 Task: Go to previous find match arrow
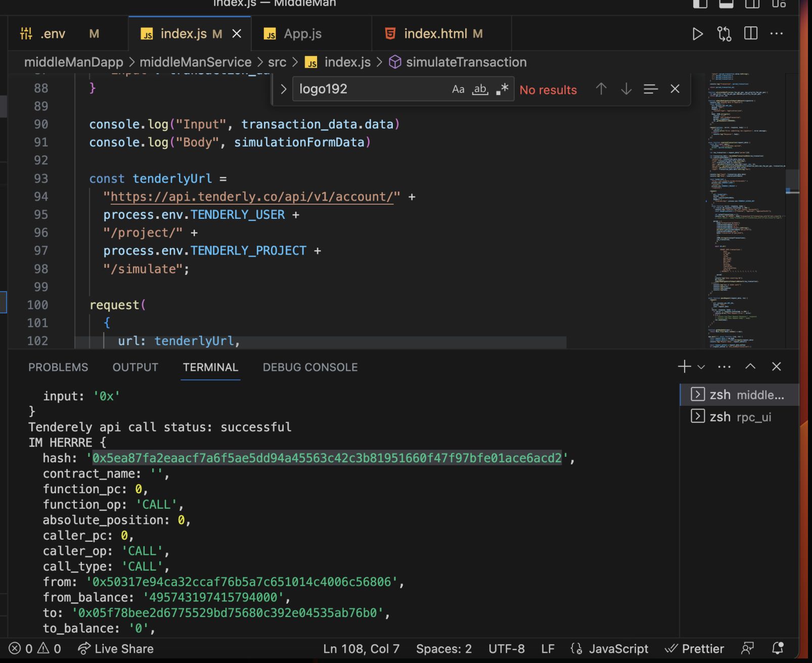pos(601,89)
